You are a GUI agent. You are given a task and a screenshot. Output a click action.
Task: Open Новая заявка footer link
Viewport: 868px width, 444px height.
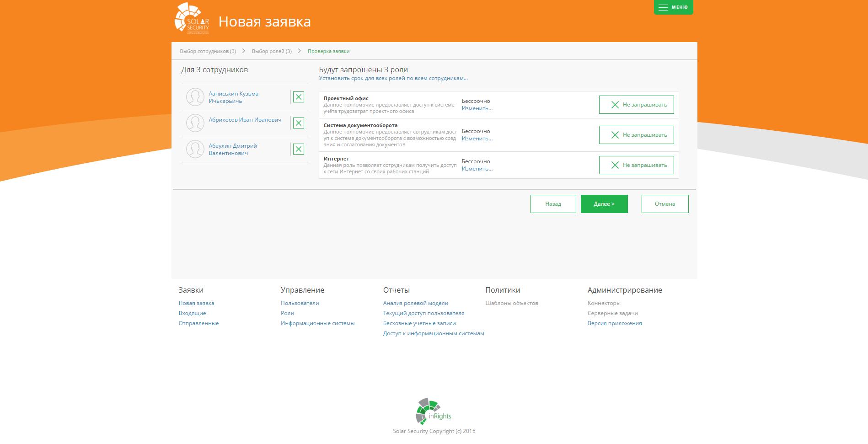pyautogui.click(x=196, y=303)
